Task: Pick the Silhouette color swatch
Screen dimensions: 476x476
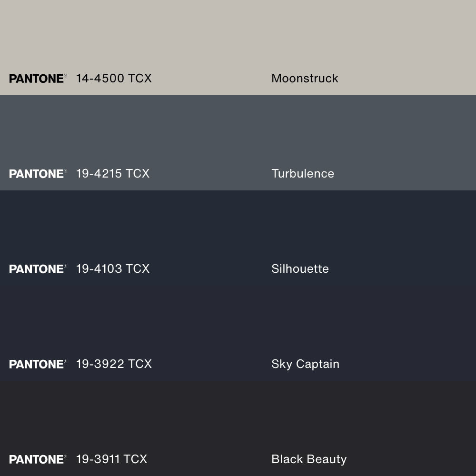Action: [238, 228]
